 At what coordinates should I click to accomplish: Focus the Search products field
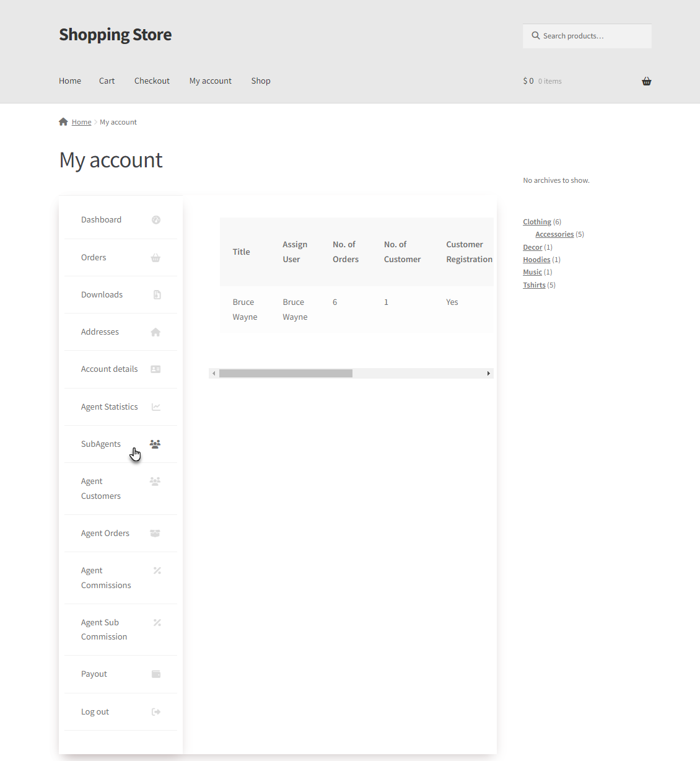(587, 36)
